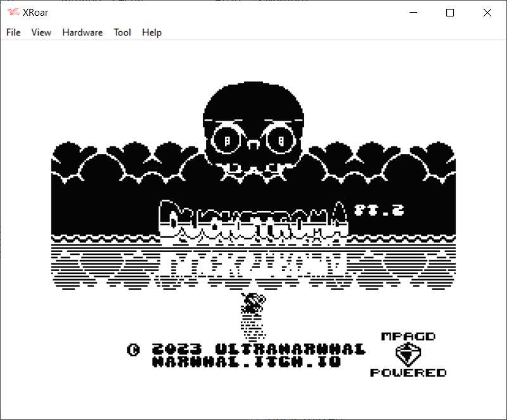Click the NARWHAL.ITCH.IO link text

pos(247,362)
